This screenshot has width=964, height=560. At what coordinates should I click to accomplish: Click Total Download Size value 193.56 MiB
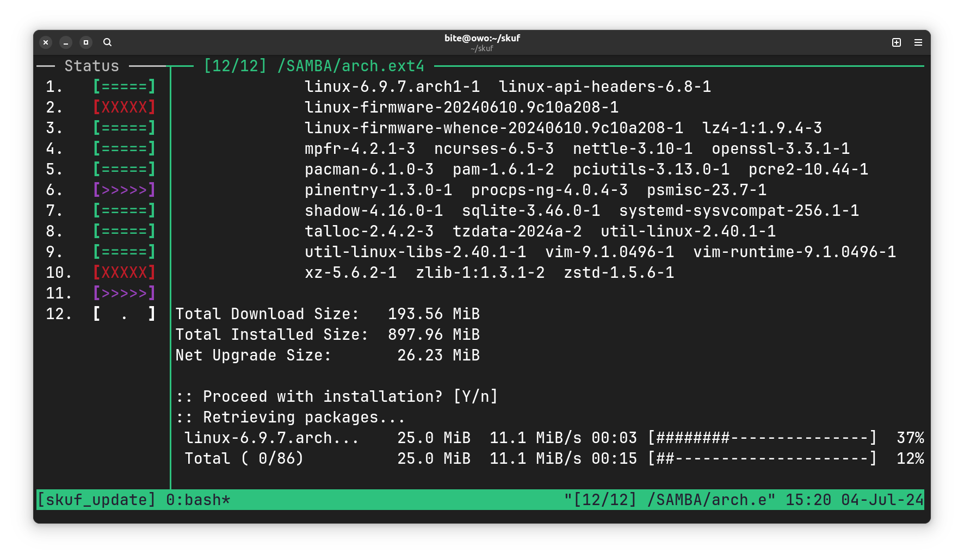tap(434, 314)
